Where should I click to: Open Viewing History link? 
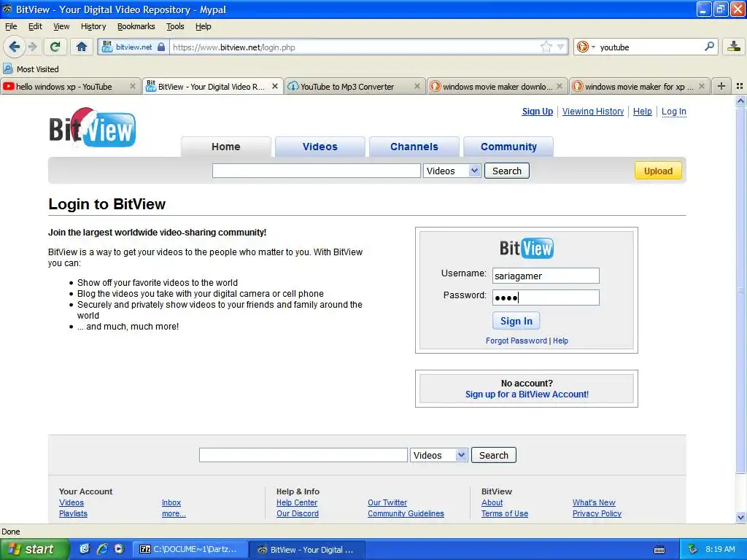pyautogui.click(x=592, y=112)
